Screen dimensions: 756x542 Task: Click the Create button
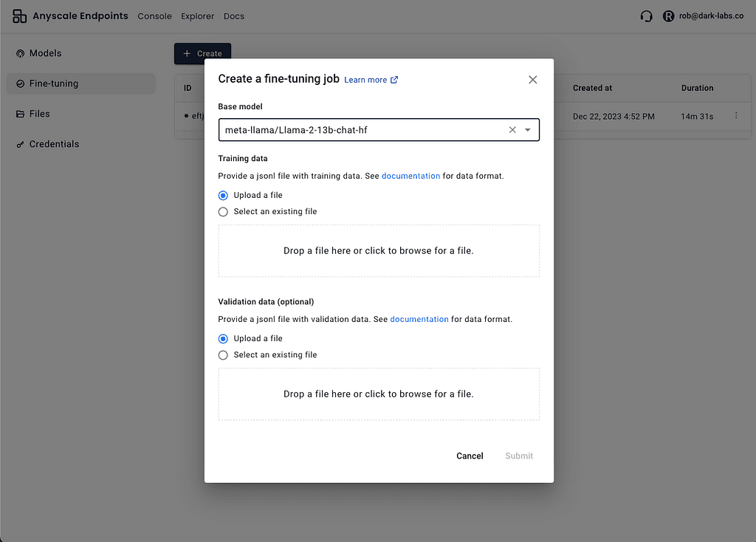pyautogui.click(x=202, y=53)
